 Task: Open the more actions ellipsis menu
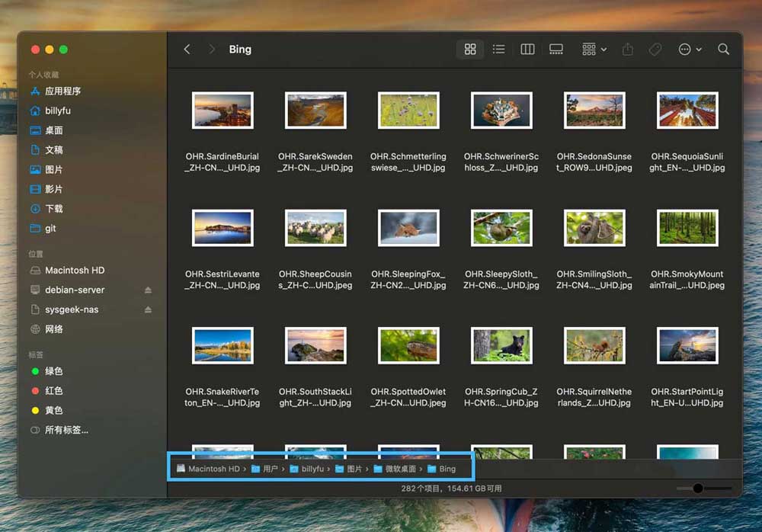(x=690, y=50)
